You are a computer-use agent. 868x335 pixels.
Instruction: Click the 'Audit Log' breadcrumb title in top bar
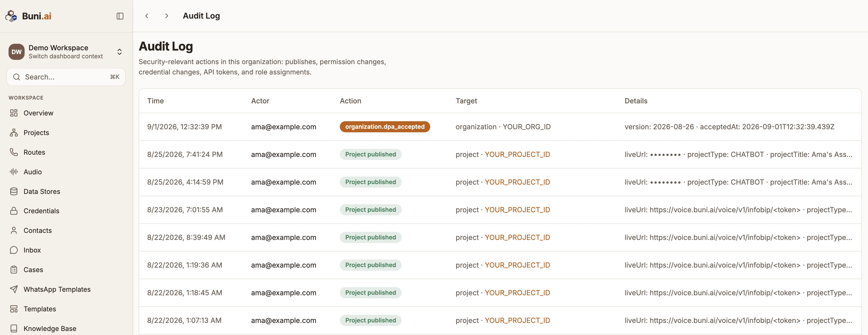(x=201, y=16)
